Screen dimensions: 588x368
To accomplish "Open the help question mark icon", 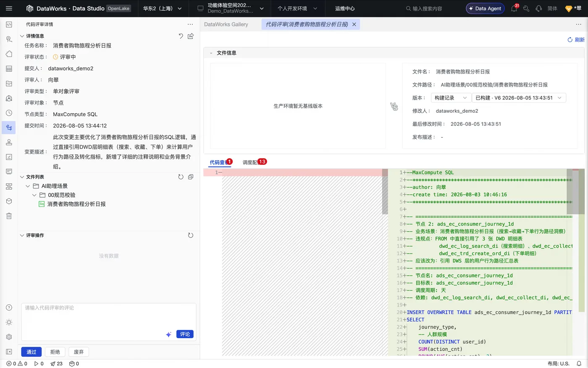I will [9, 307].
